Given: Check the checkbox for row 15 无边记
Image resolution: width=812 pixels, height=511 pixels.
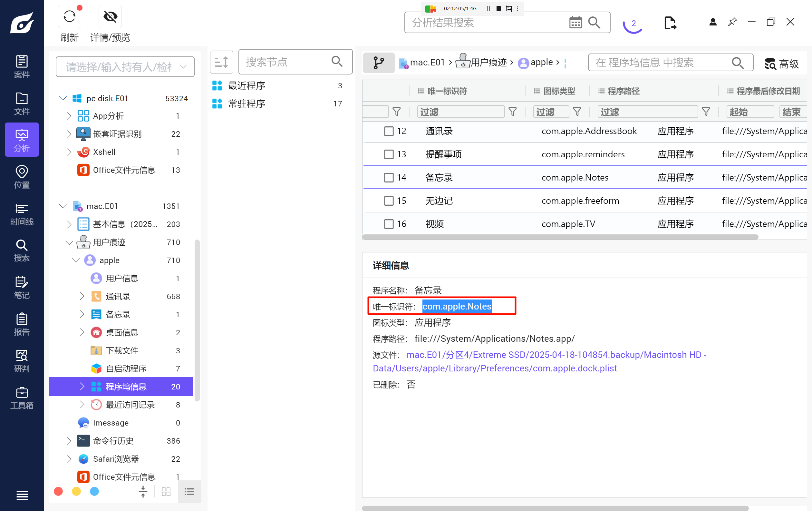Looking at the screenshot, I should 389,201.
